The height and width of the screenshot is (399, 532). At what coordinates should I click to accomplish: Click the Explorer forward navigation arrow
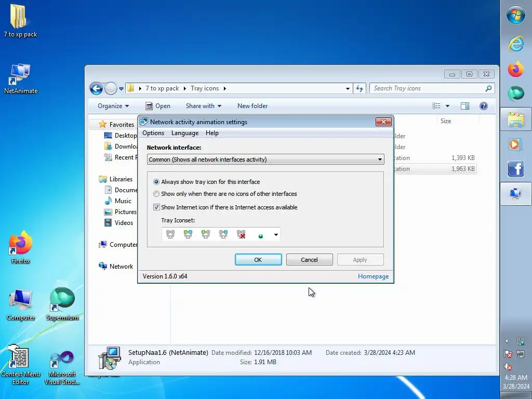pos(111,88)
